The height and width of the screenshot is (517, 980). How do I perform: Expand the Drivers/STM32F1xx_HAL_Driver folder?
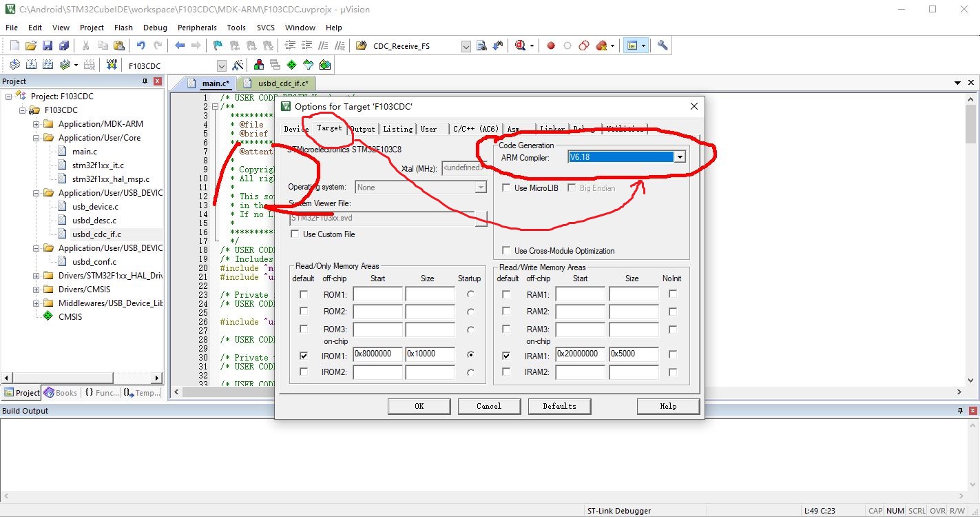(x=37, y=276)
